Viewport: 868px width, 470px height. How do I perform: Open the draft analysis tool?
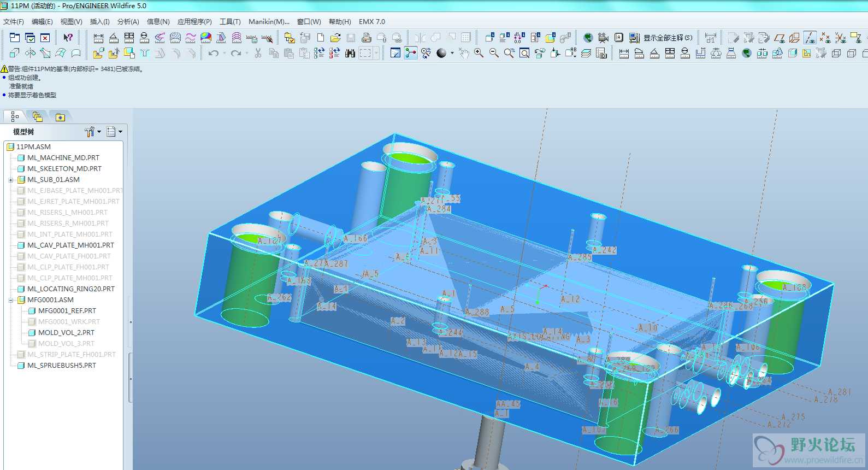[x=221, y=38]
